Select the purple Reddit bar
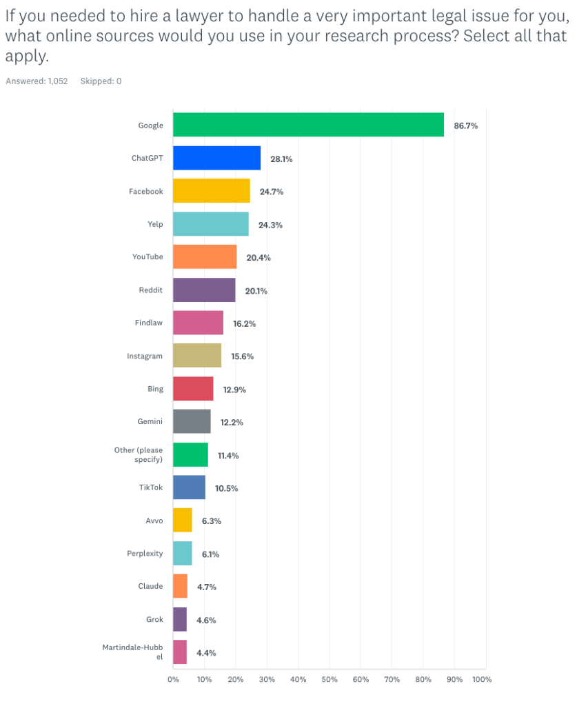Screen dimensions: 588x706 click(x=205, y=290)
